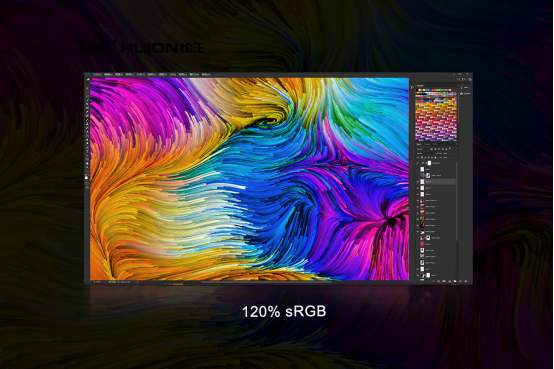This screenshot has width=554, height=369.
Task: Click the delete layer trash icon
Action: coord(466,281)
